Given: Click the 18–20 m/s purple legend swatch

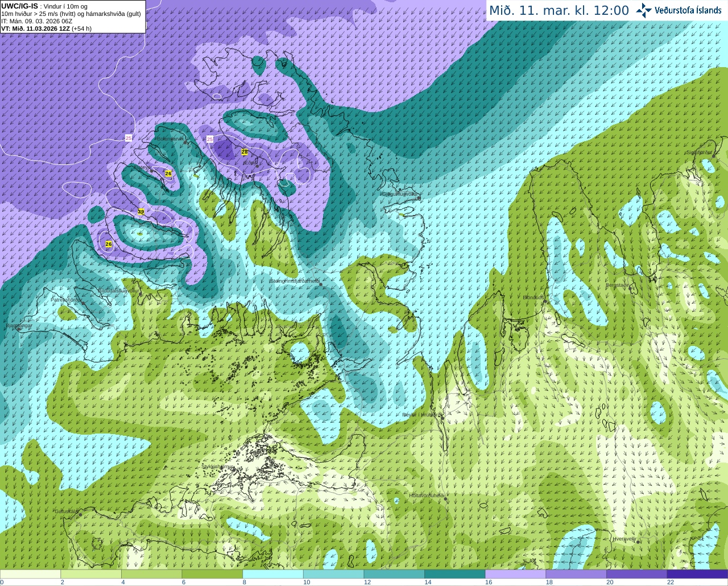Looking at the screenshot, I should click(x=576, y=573).
